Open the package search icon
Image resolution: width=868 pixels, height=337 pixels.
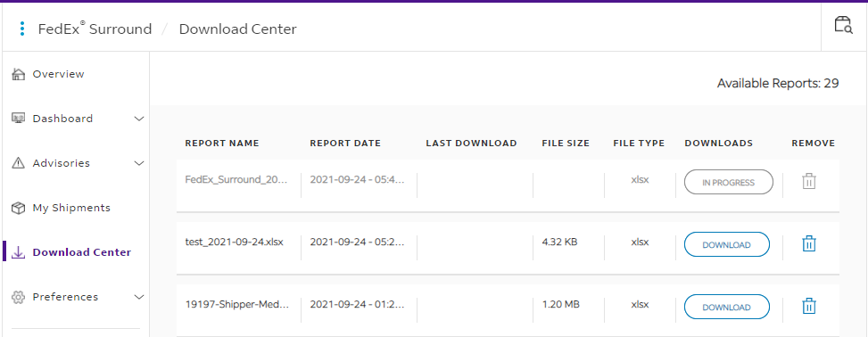pos(844,26)
